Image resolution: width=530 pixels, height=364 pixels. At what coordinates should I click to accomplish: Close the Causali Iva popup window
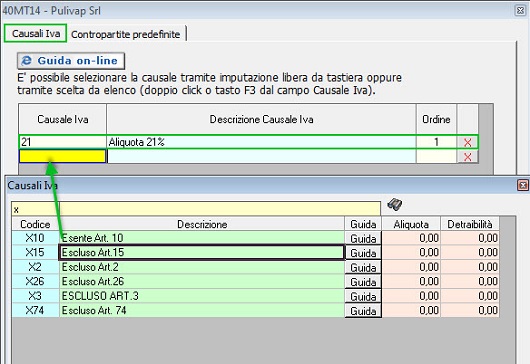pos(523,185)
